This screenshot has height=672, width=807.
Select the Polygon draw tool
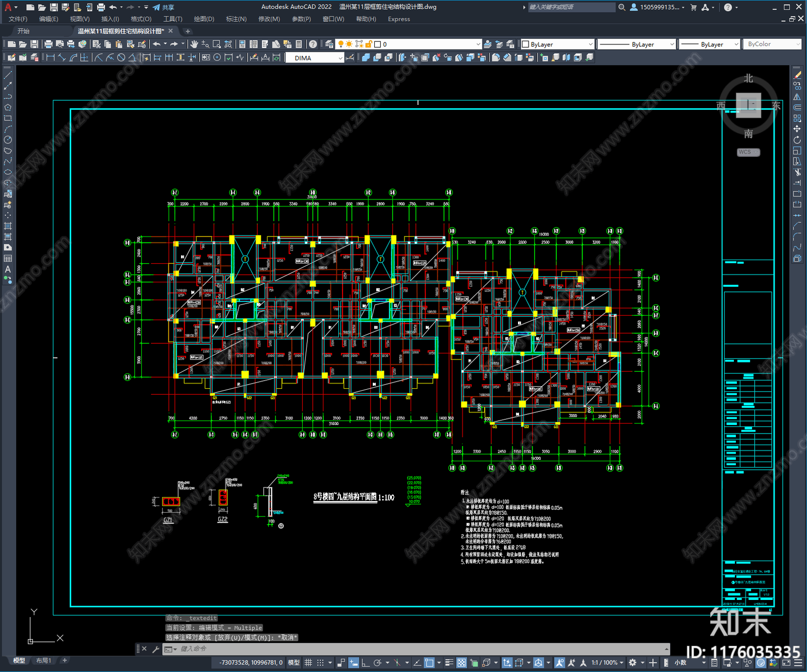coord(8,107)
